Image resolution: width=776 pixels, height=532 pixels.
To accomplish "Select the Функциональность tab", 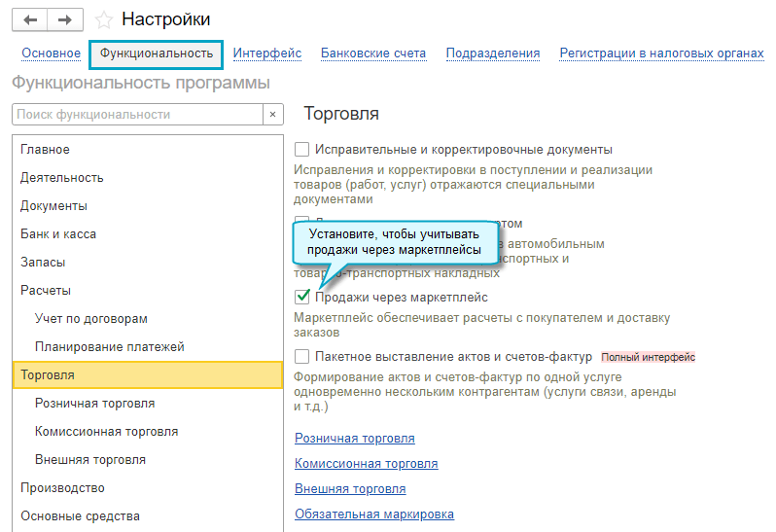I will (x=157, y=53).
